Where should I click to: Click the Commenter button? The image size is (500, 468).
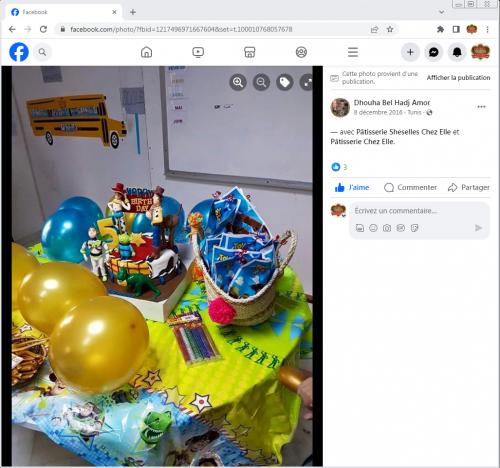[x=410, y=188]
